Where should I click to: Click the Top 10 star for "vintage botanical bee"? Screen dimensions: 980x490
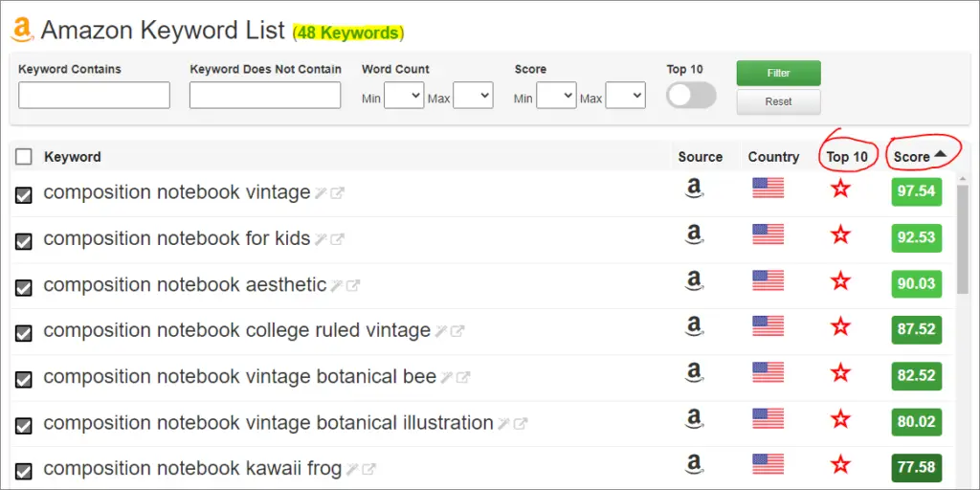click(x=840, y=373)
